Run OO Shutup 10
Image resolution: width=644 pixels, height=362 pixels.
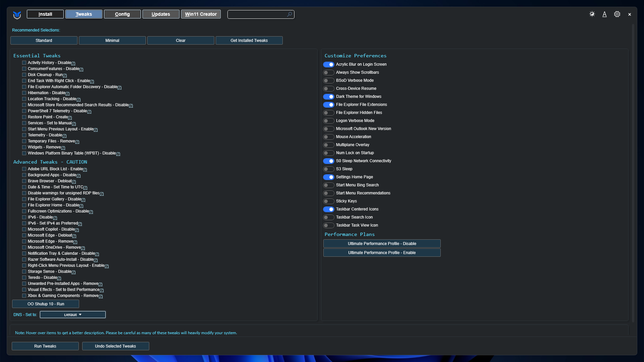point(46,304)
